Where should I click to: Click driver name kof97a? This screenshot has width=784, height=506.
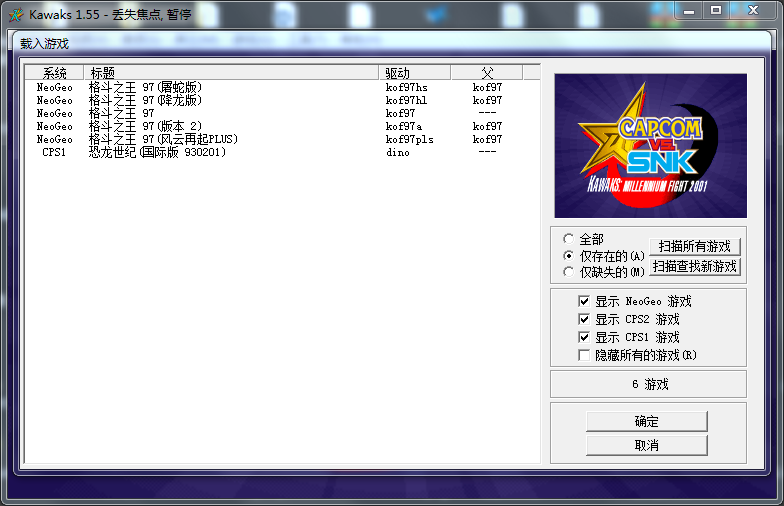pyautogui.click(x=404, y=126)
